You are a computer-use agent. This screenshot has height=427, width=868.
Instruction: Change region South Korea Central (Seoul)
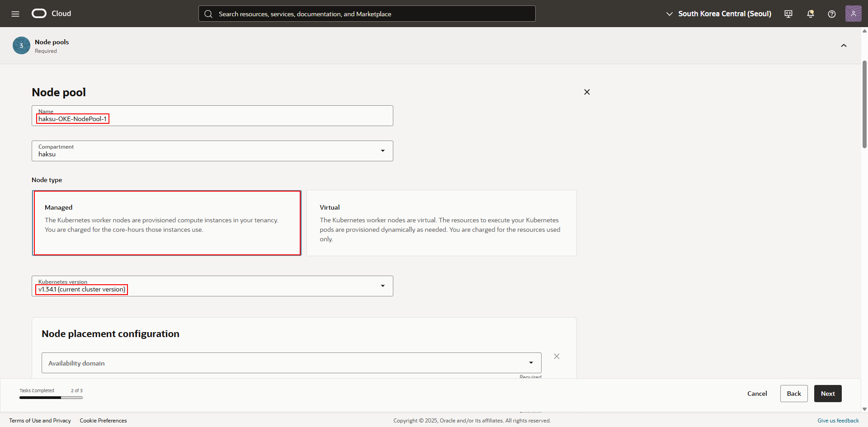pos(719,14)
